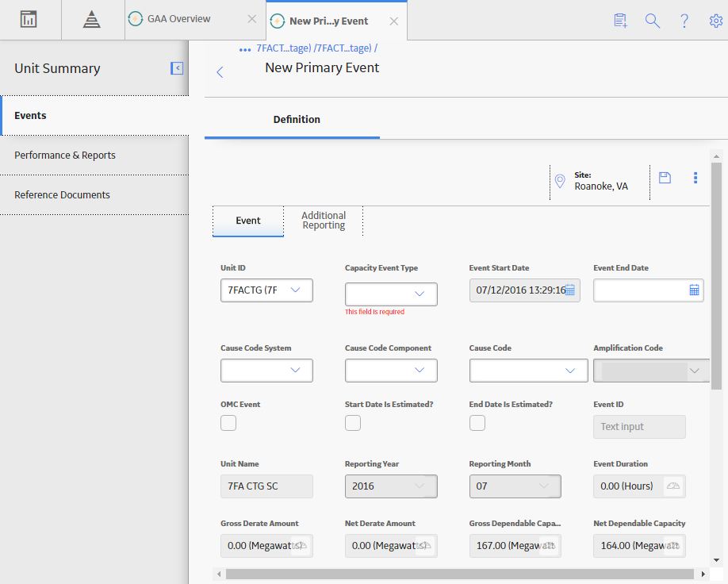Viewport: 728px width, 584px height.
Task: Click the Net Derate Amount unit icon
Action: tap(425, 545)
